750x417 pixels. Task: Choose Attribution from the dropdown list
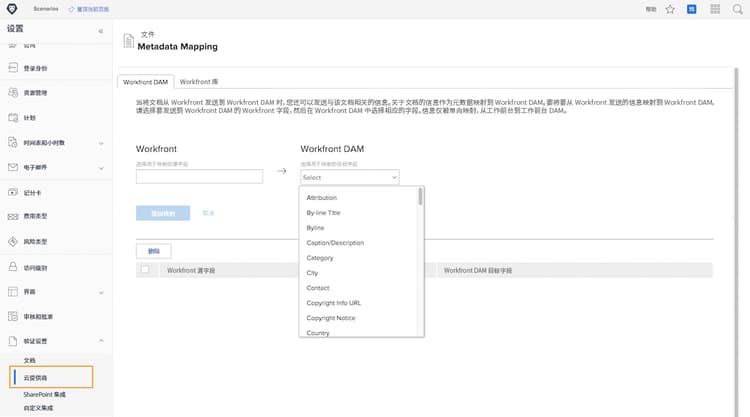pos(321,198)
